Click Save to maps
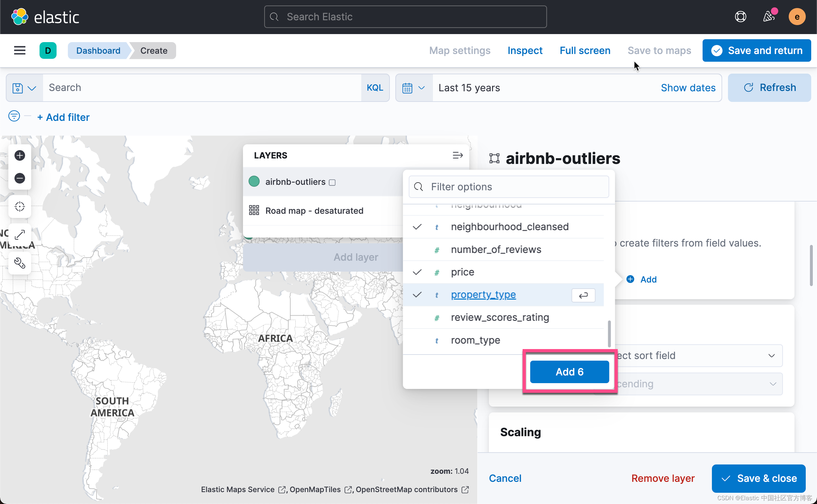 tap(659, 50)
